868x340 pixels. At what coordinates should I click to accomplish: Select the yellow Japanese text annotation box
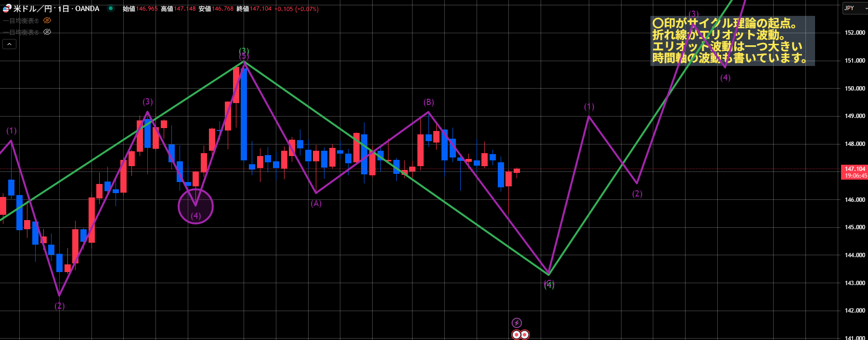(x=732, y=41)
